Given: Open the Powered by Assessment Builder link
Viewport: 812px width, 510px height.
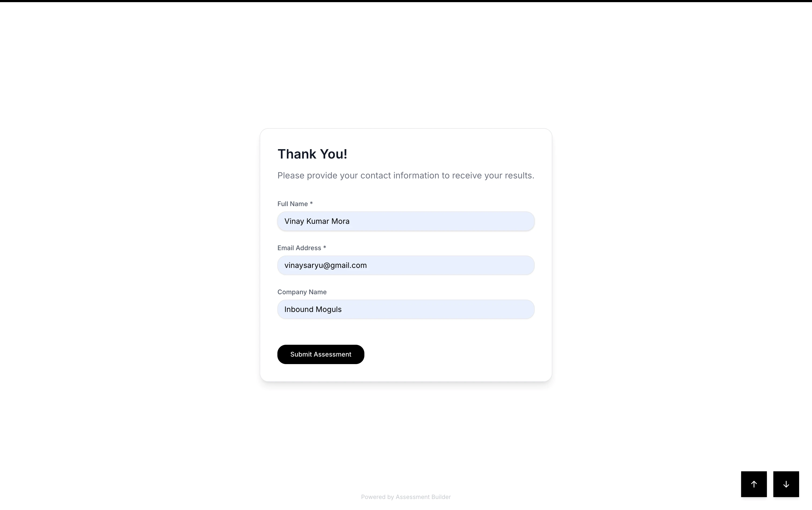Looking at the screenshot, I should pyautogui.click(x=405, y=497).
